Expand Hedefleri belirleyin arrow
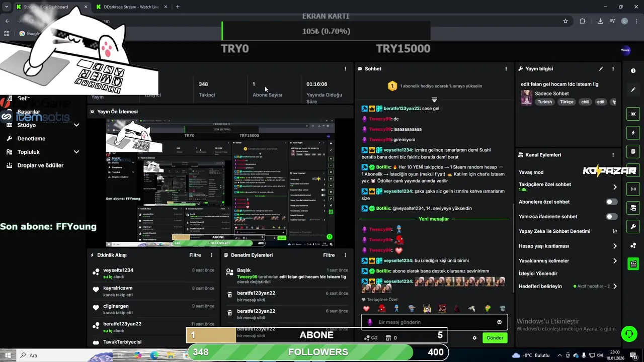Screen dimensions: 644x362 tap(615, 287)
